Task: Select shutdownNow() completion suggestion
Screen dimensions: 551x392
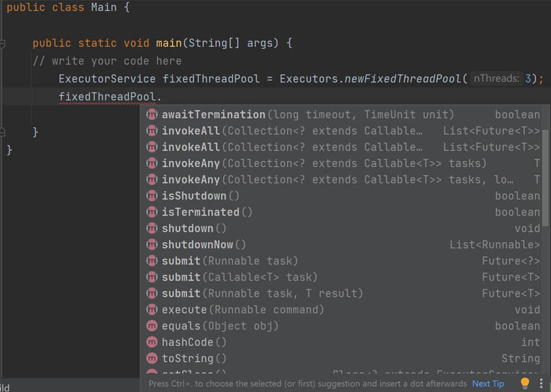Action: (x=341, y=245)
